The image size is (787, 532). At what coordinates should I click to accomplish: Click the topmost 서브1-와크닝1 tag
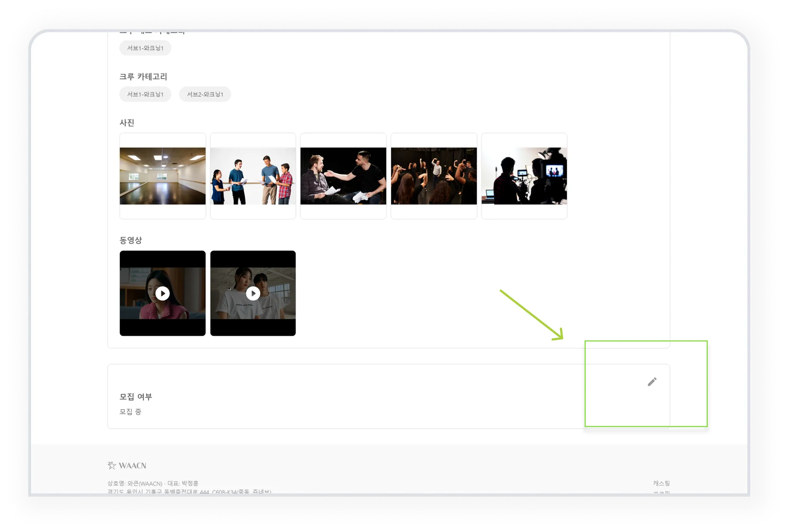(145, 48)
